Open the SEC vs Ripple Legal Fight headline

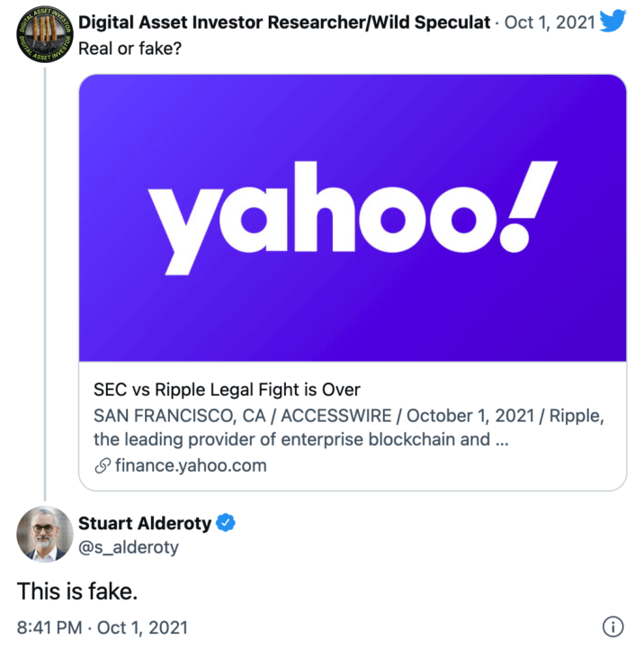coord(227,390)
